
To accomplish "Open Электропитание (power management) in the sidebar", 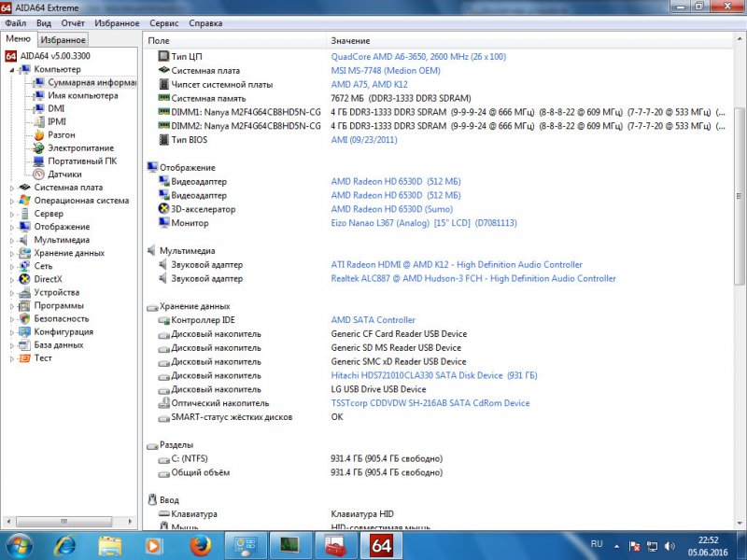I will 80,147.
